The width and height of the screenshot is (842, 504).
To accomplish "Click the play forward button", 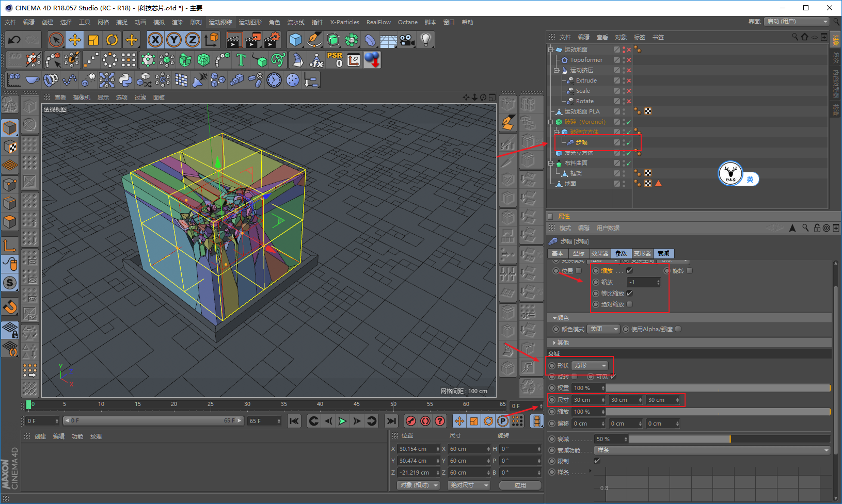I will [x=342, y=421].
